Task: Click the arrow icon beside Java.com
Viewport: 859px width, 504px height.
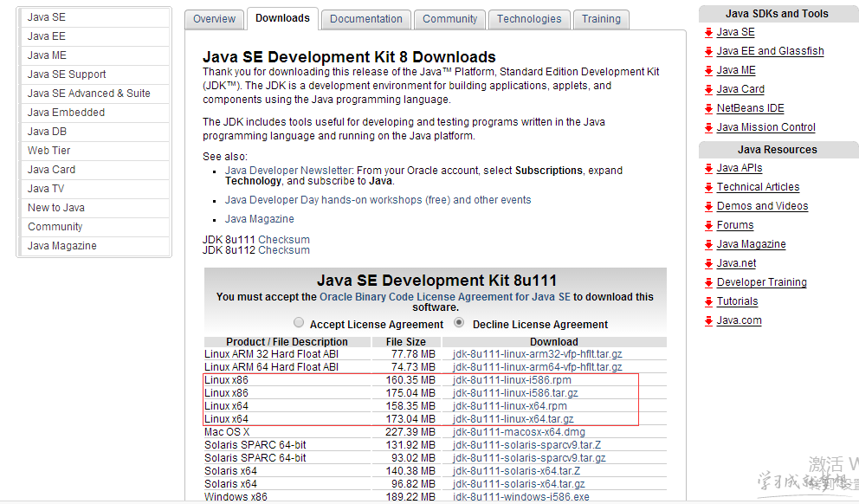Action: point(708,320)
